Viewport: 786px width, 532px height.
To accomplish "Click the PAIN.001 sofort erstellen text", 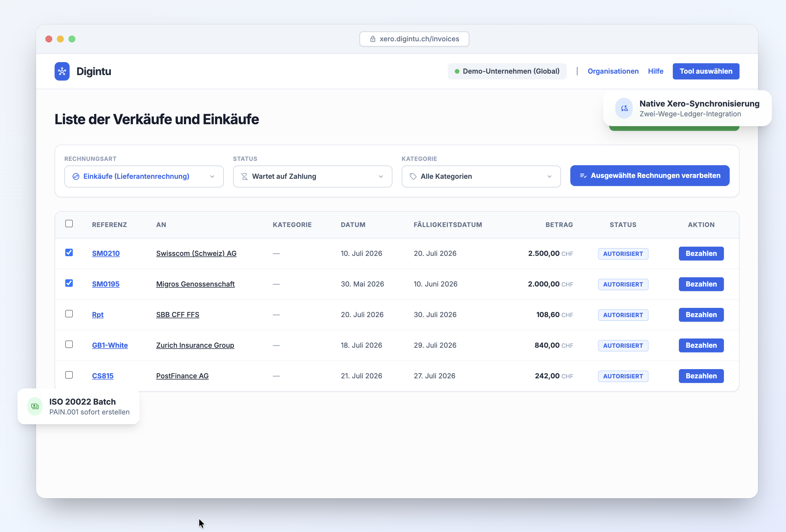I will pos(89,412).
